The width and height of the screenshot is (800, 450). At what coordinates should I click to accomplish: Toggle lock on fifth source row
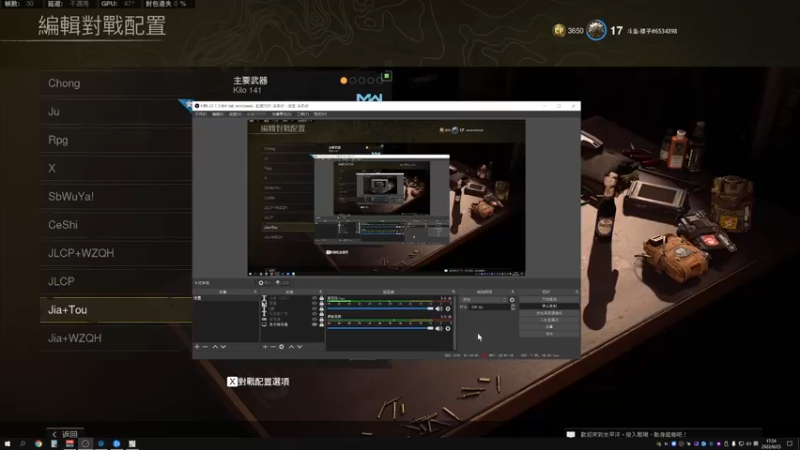tap(321, 319)
